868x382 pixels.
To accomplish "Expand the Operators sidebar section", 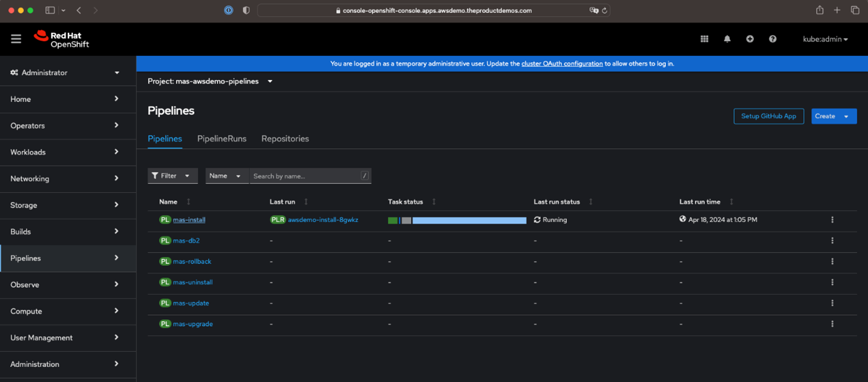I will coord(68,126).
